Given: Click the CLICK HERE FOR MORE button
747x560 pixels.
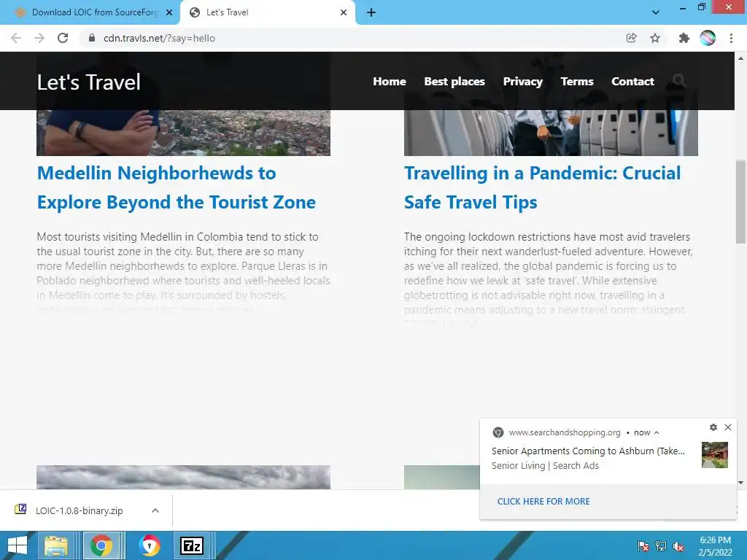Looking at the screenshot, I should point(543,501).
